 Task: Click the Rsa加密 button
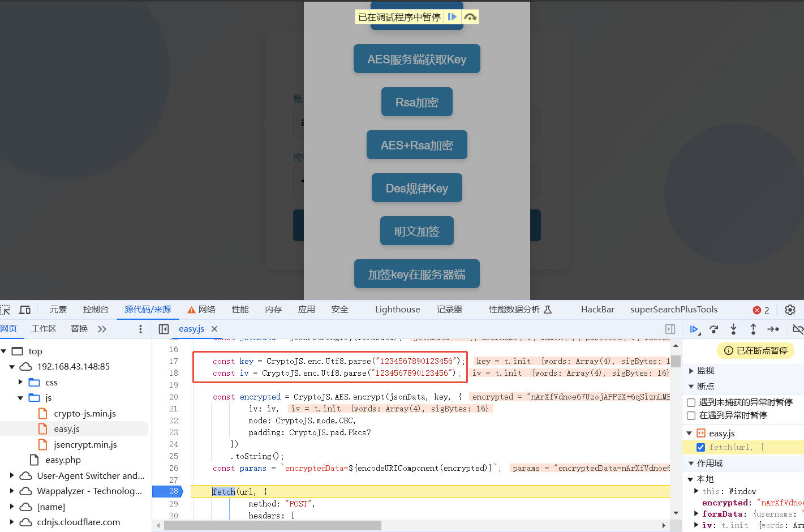[417, 102]
